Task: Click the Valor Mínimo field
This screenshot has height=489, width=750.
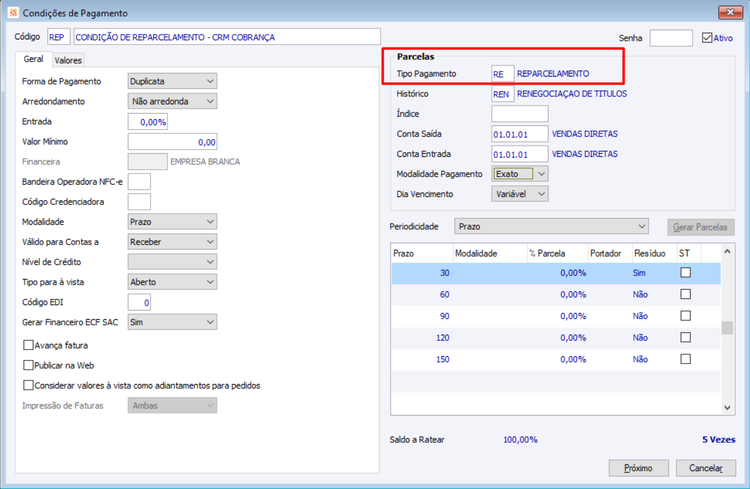Action: 172,142
